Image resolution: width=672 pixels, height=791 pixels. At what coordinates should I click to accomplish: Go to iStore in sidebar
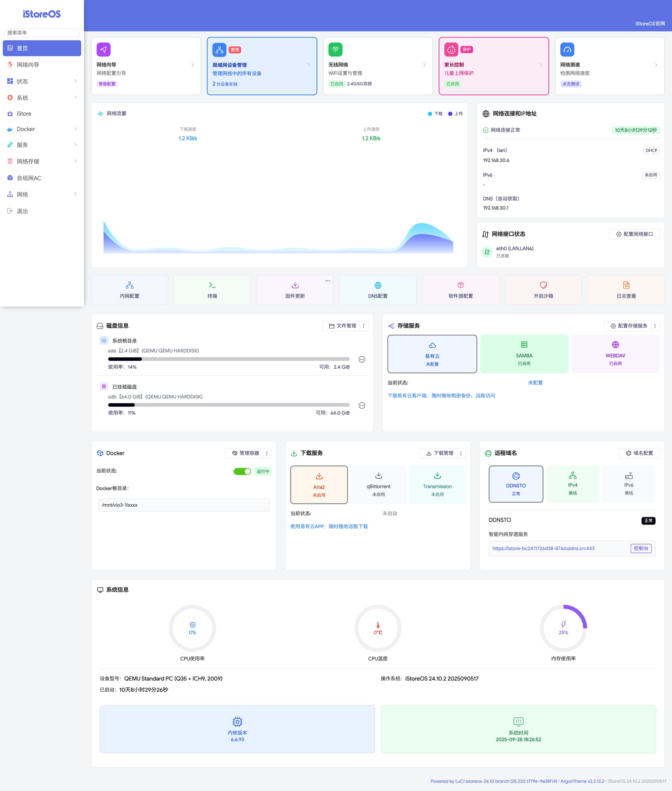24,113
